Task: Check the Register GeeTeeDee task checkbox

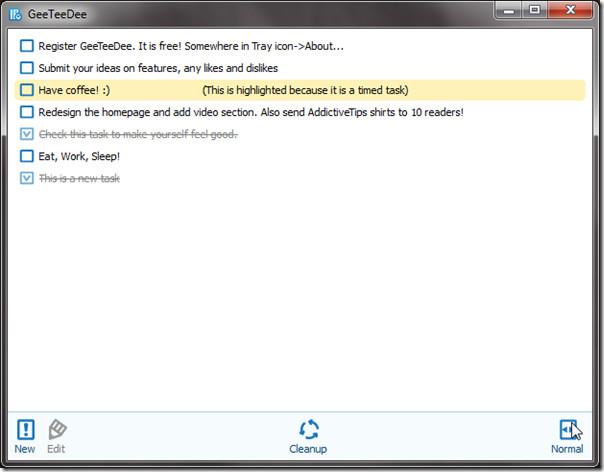Action: [x=27, y=46]
